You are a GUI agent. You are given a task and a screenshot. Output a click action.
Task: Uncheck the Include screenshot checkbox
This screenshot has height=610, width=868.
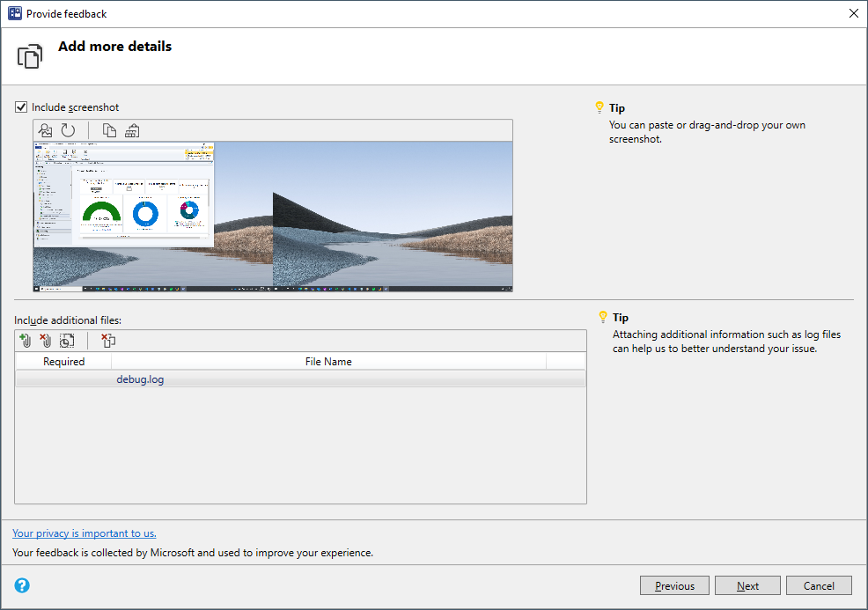pos(21,107)
